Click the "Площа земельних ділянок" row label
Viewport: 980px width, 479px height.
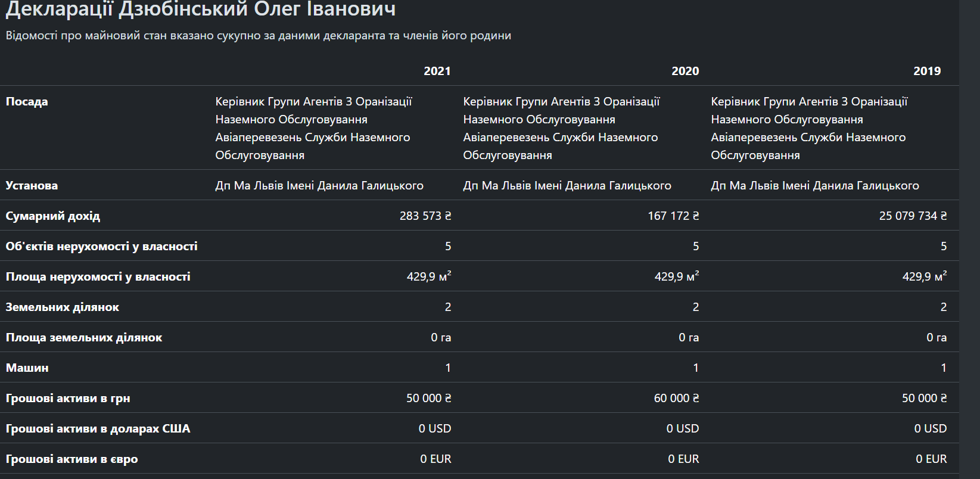(83, 338)
